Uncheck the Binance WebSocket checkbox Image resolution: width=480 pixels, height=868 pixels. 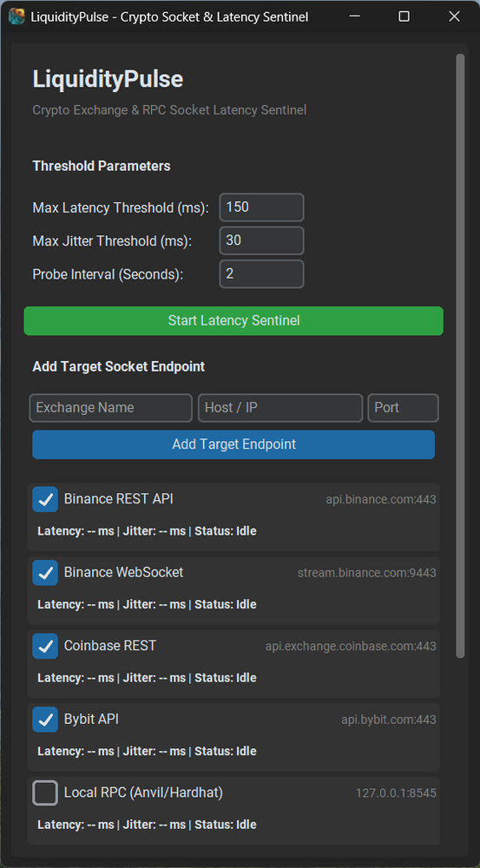tap(45, 573)
